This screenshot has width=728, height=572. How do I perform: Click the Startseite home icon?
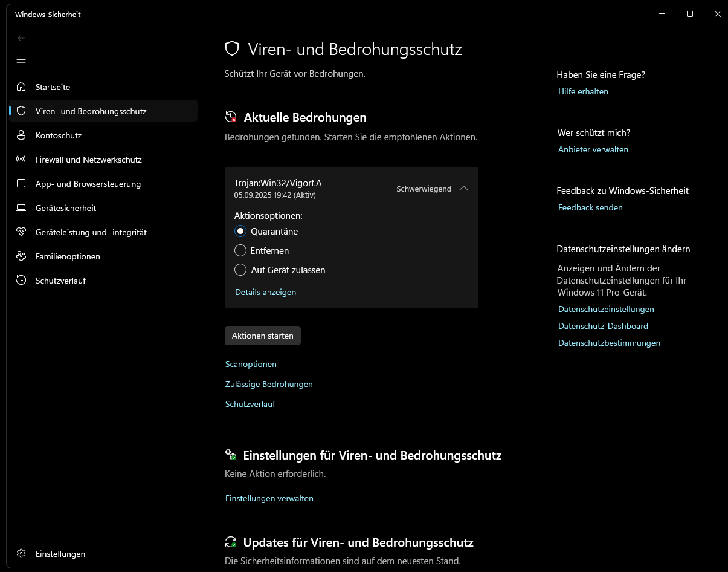(21, 86)
